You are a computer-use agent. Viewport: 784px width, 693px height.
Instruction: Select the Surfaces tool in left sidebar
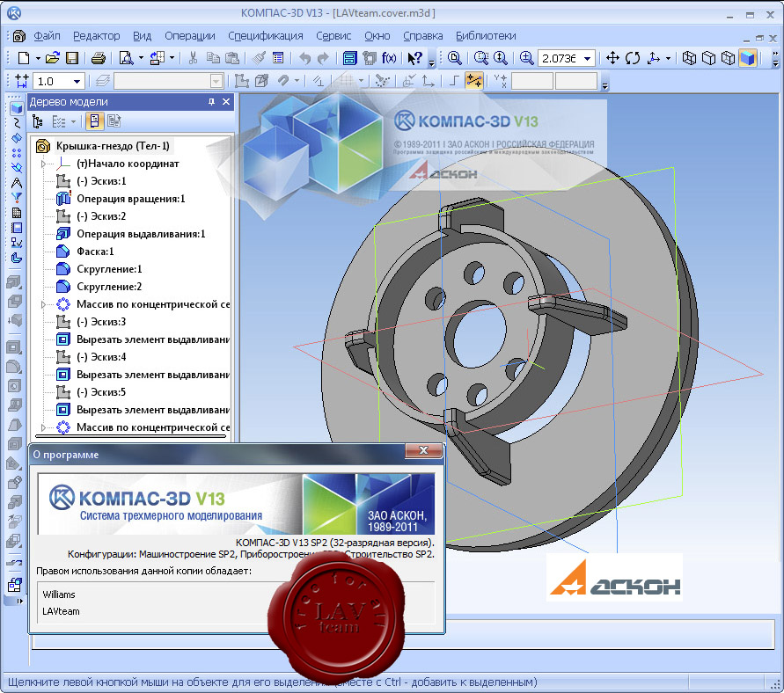17,138
